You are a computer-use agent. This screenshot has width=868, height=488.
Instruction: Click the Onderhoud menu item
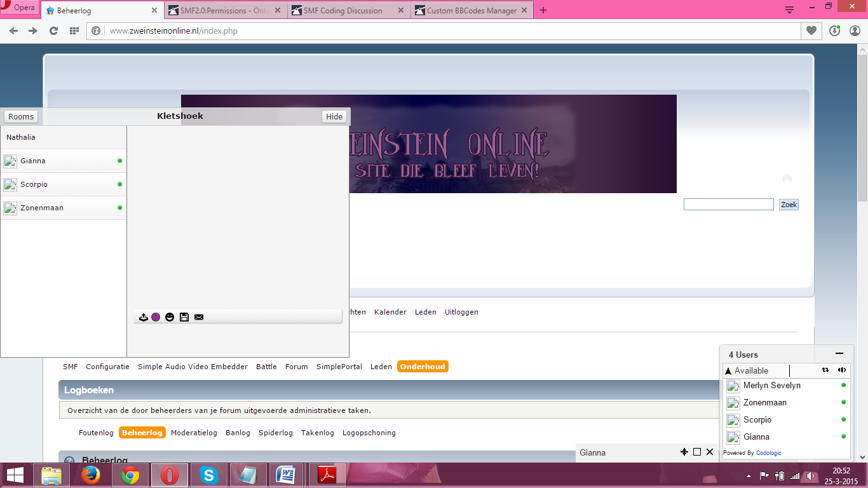[x=423, y=367]
